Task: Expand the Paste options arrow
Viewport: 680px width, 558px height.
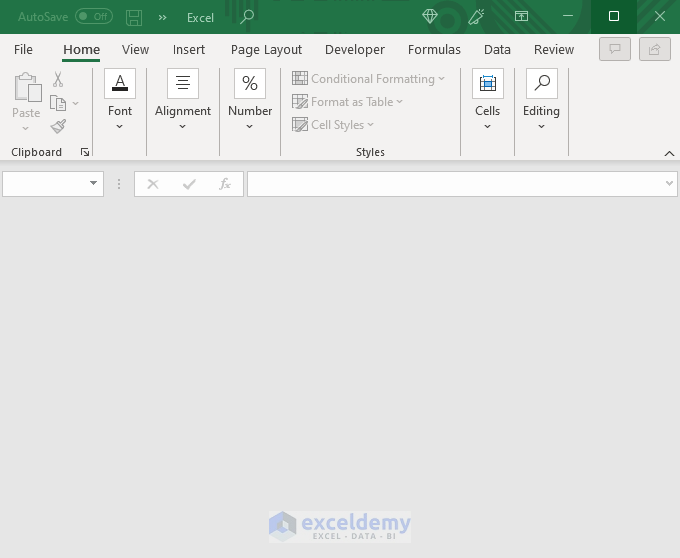Action: click(x=26, y=128)
